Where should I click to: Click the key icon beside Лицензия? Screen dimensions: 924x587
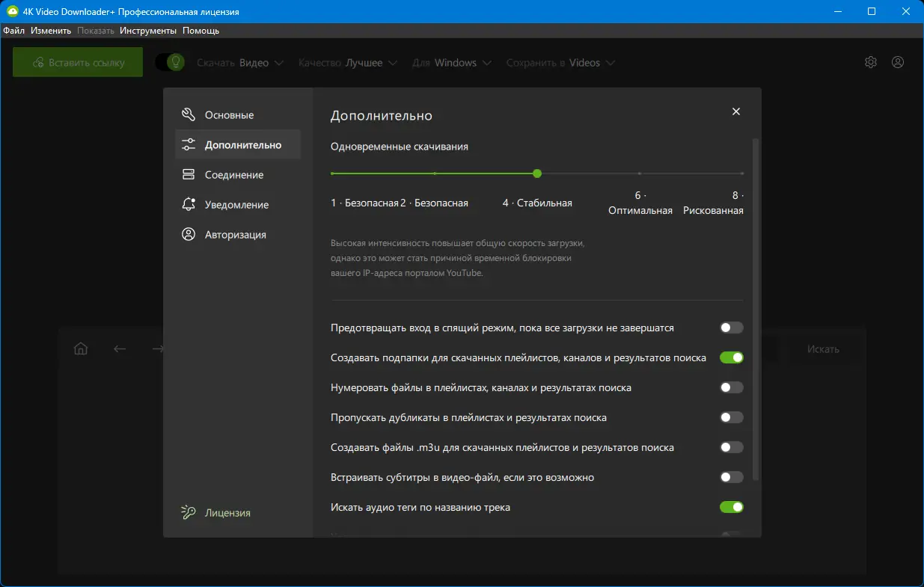[x=189, y=513]
